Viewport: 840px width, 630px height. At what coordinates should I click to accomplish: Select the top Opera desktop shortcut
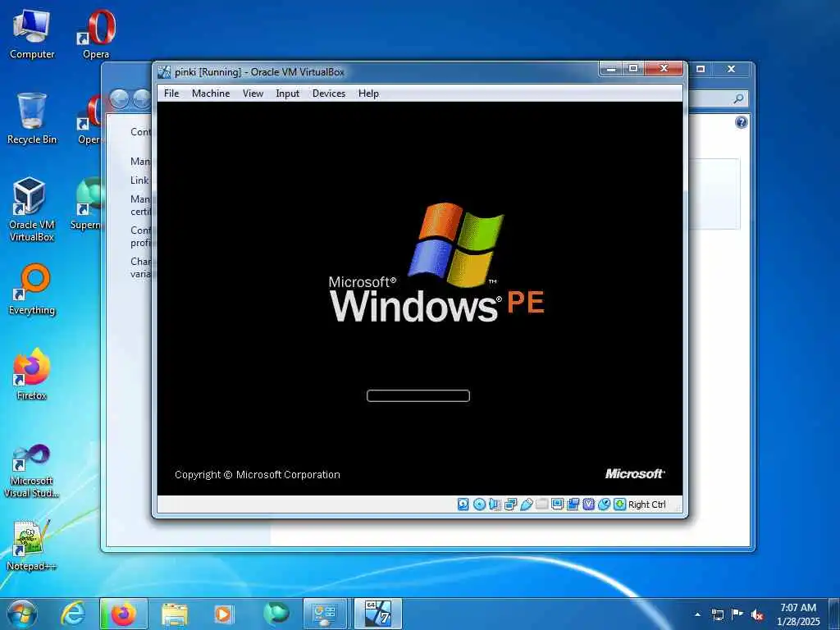[x=96, y=34]
